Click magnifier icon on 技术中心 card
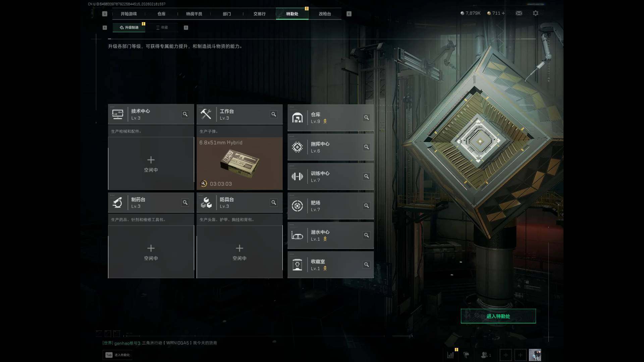The height and width of the screenshot is (362, 644). click(x=185, y=114)
